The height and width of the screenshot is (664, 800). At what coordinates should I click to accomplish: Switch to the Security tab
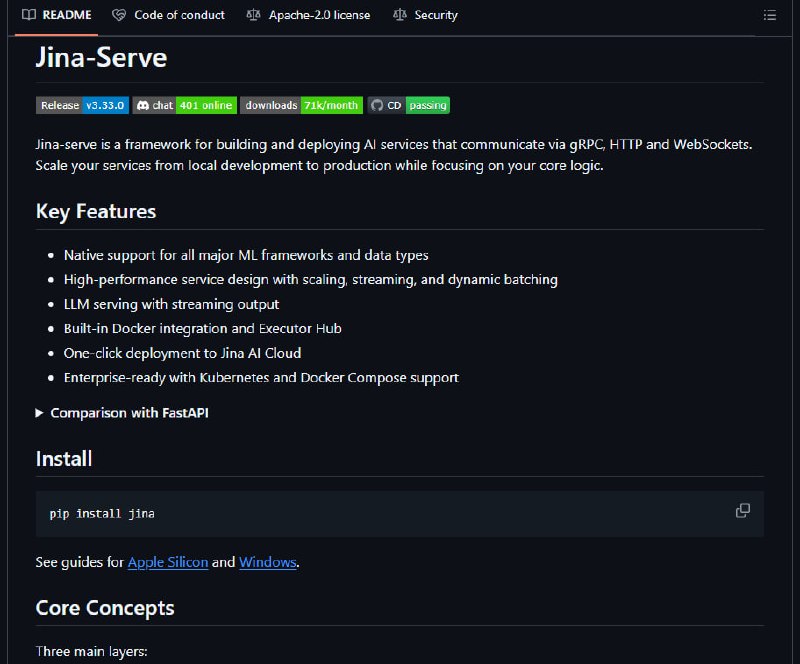426,15
